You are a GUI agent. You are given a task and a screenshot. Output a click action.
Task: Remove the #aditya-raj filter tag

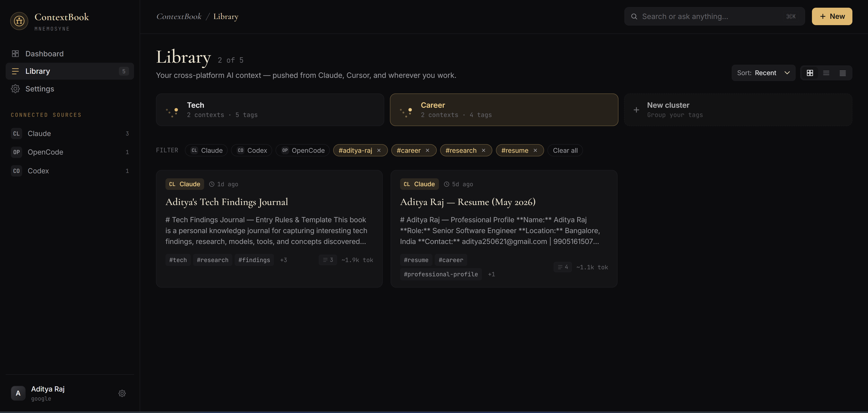pyautogui.click(x=379, y=150)
